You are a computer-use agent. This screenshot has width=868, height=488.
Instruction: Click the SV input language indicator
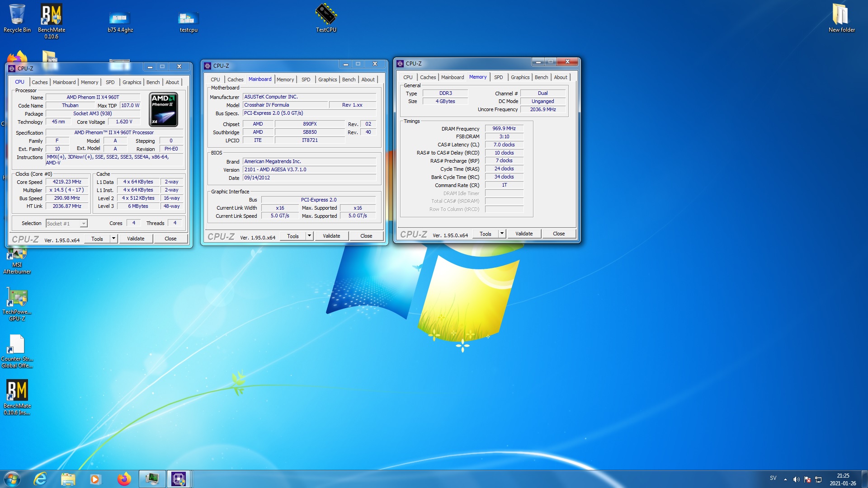(x=773, y=478)
